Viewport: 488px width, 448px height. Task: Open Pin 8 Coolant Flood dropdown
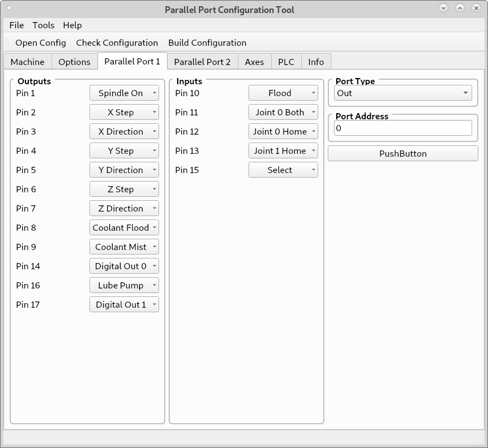click(124, 227)
